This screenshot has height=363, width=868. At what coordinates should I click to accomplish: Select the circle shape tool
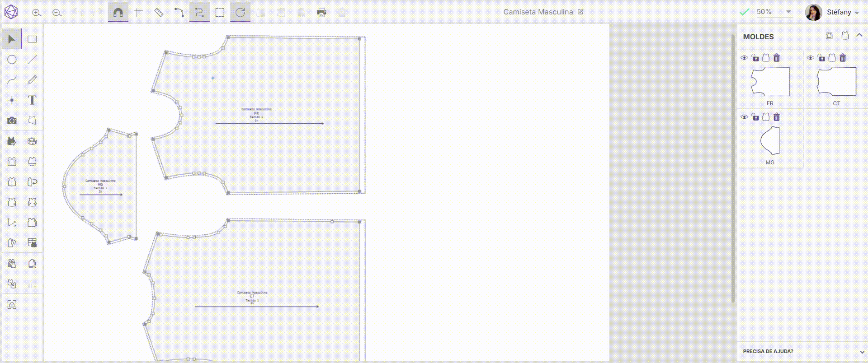point(12,60)
